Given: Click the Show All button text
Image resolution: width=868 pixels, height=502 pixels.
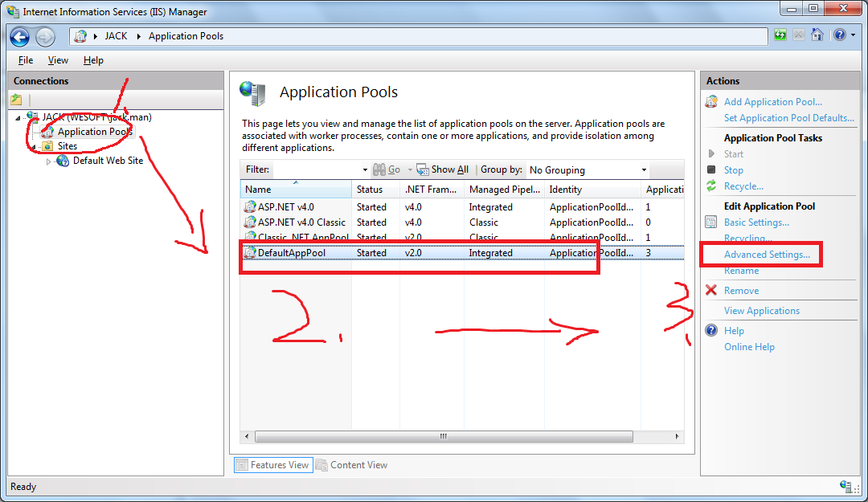Looking at the screenshot, I should 449,169.
